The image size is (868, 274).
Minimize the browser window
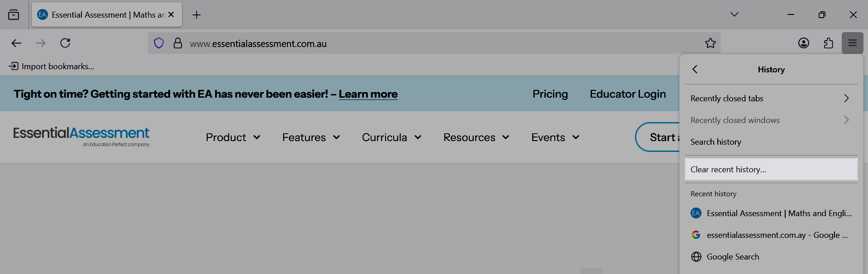791,14
